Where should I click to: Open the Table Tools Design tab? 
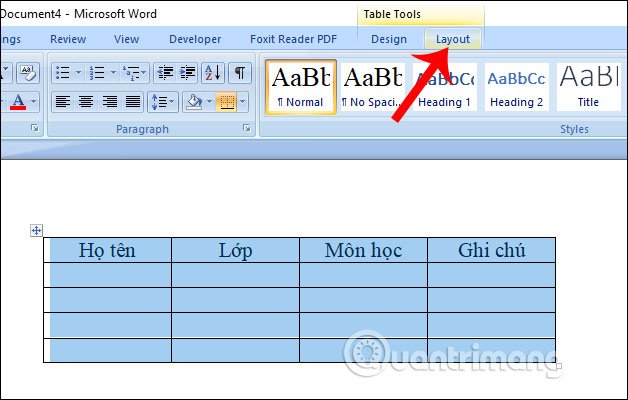point(389,39)
